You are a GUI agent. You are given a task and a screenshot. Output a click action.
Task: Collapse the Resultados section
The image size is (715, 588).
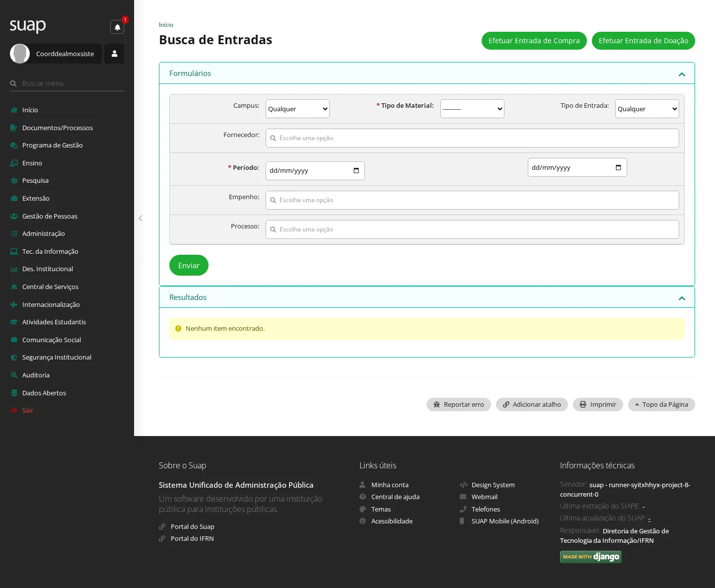tap(682, 298)
